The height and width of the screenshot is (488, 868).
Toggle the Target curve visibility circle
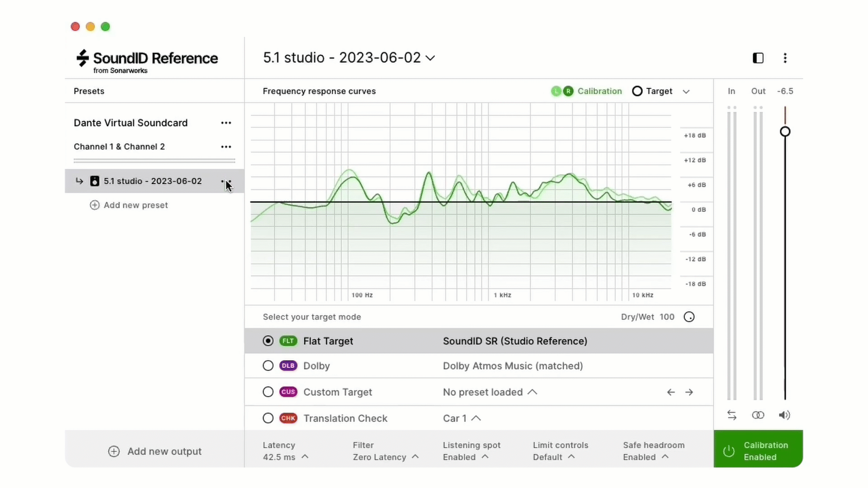pyautogui.click(x=637, y=91)
